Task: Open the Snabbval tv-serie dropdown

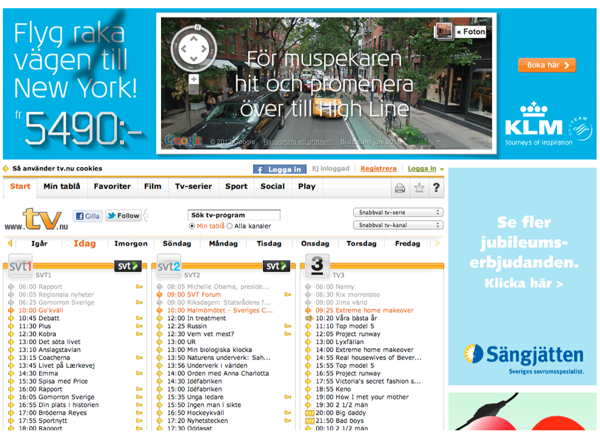Action: [x=398, y=212]
